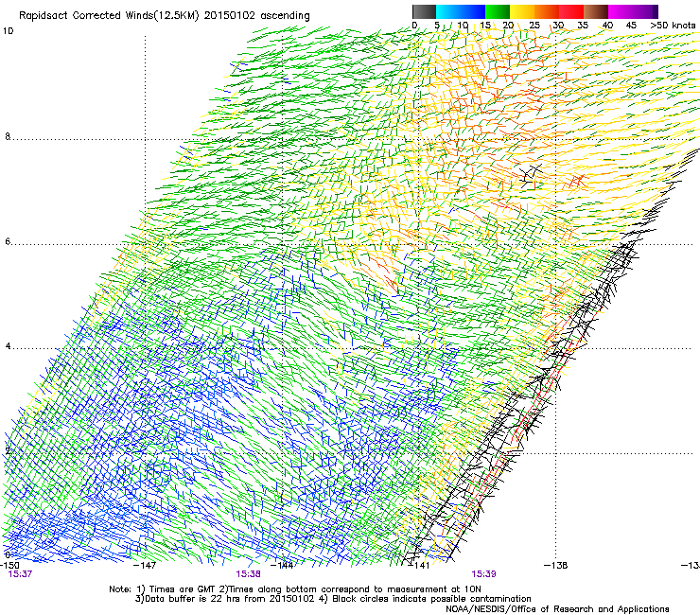Click the purple time label '15:37'

[x=20, y=574]
